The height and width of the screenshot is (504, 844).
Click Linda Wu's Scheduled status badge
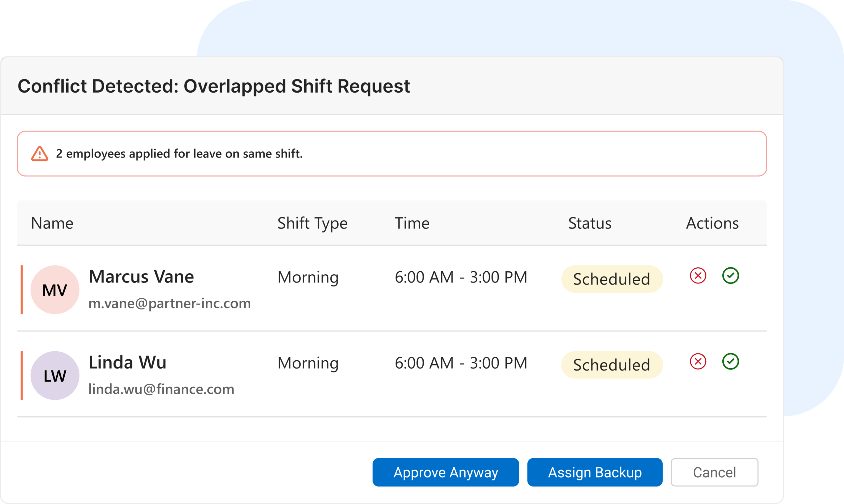612,365
